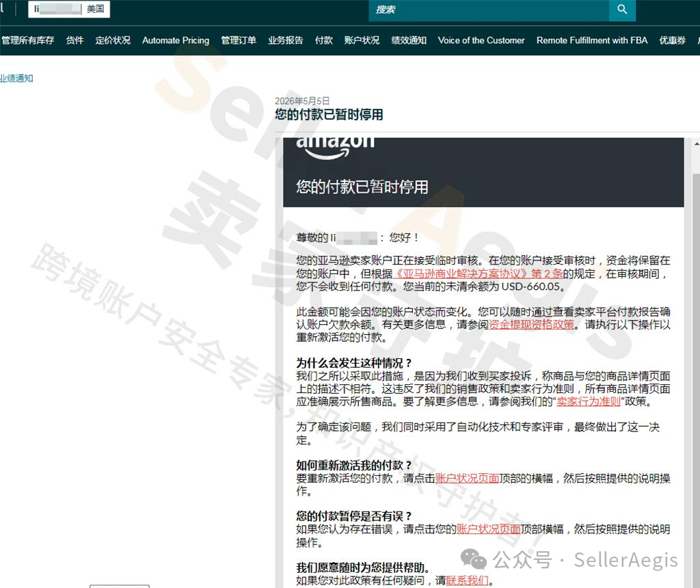Open 账户状况页面 link under 您的付款暂停是否有误
700x588 pixels.
[488, 529]
